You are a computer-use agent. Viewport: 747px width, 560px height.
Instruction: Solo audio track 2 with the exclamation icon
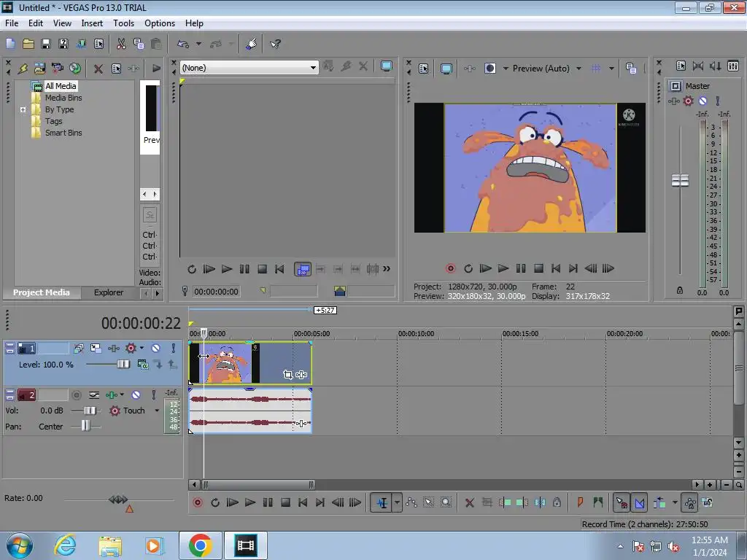point(153,394)
